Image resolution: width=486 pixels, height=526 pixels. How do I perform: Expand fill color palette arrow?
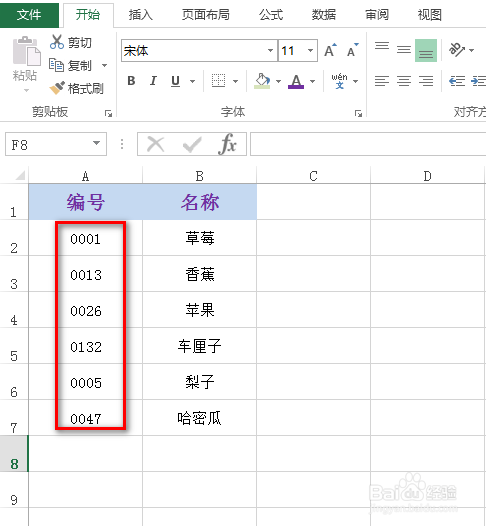click(278, 81)
